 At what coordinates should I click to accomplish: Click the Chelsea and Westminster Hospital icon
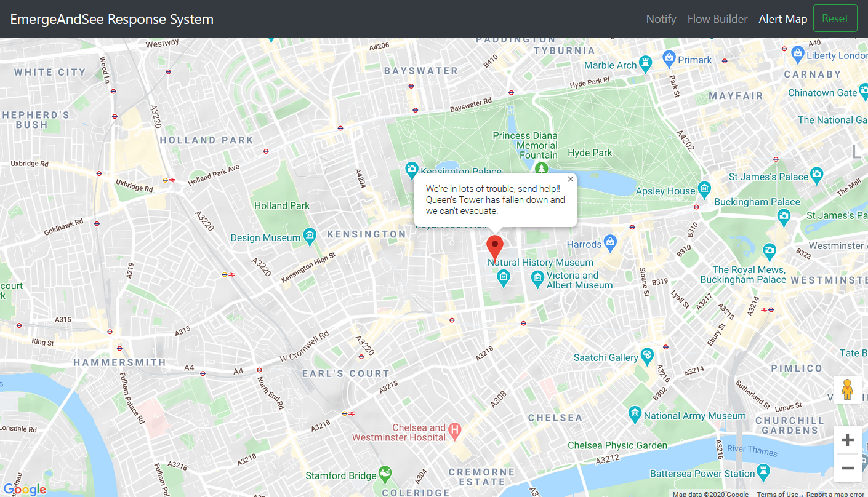click(x=455, y=430)
